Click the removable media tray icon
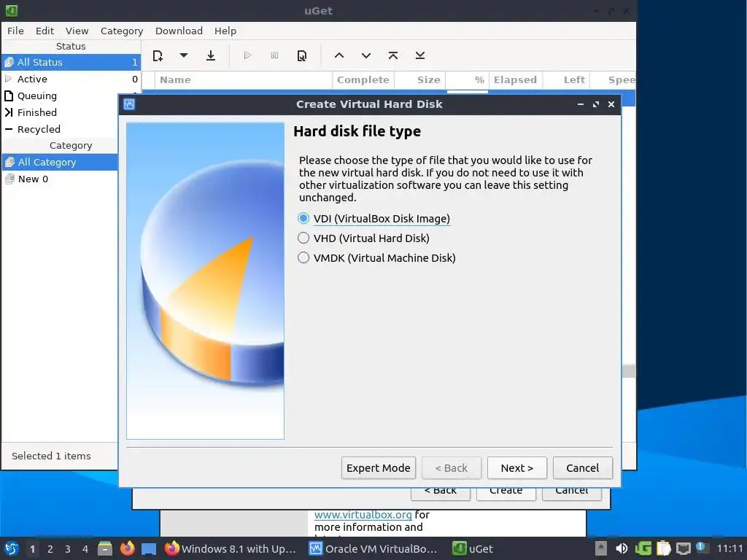The width and height of the screenshot is (747, 560). 601,549
